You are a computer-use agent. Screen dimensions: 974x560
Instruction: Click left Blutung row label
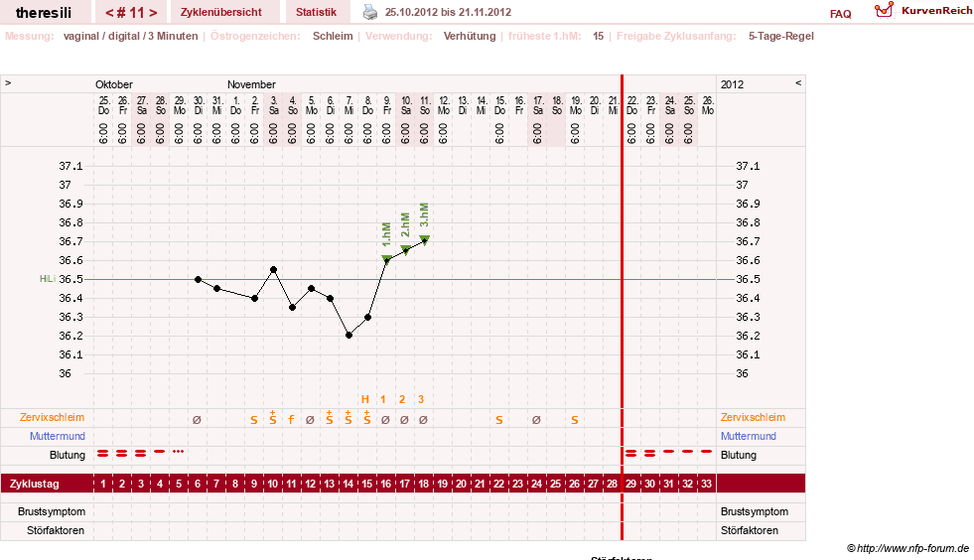click(x=68, y=455)
